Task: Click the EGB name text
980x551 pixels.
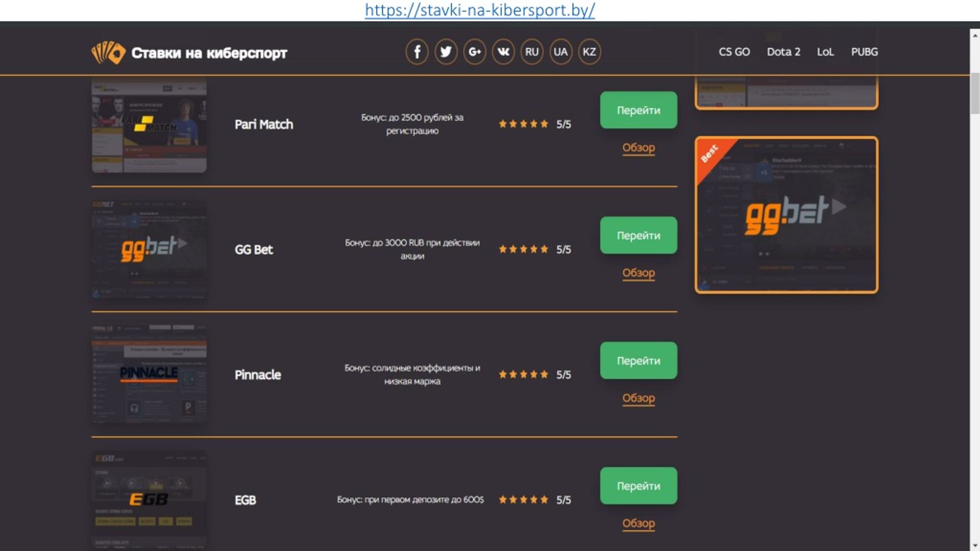Action: point(245,500)
